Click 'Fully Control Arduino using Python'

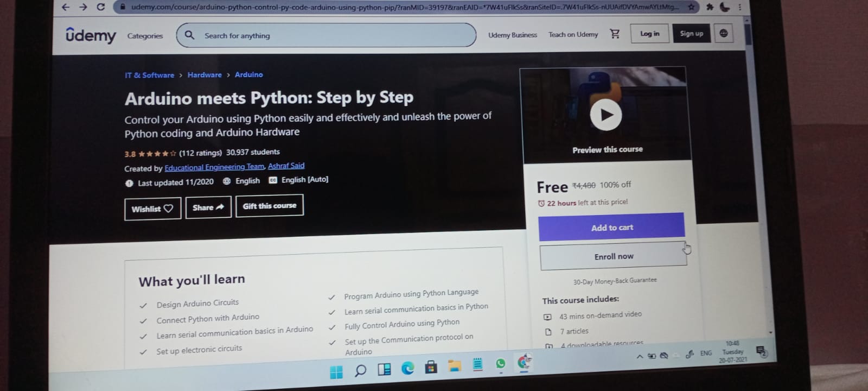coord(402,324)
